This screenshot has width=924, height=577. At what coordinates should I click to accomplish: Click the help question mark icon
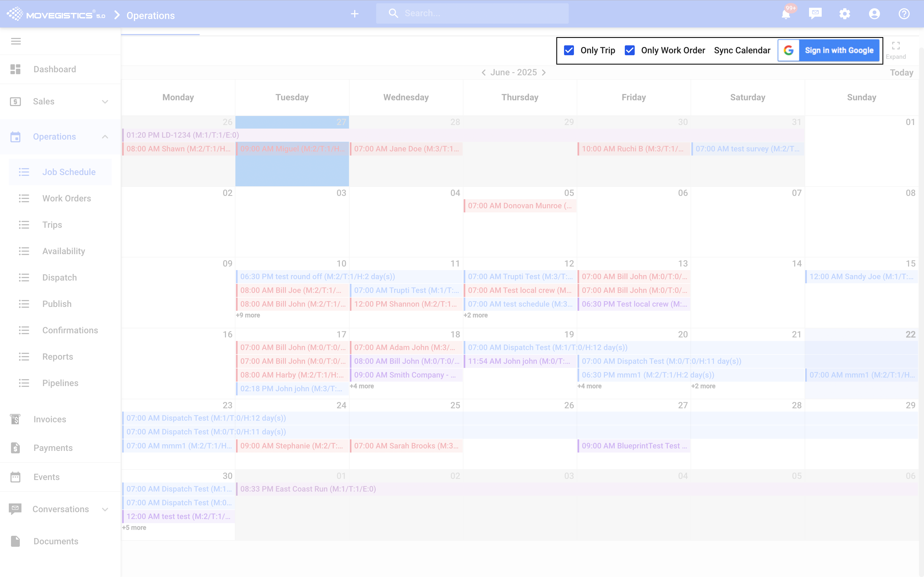(904, 14)
